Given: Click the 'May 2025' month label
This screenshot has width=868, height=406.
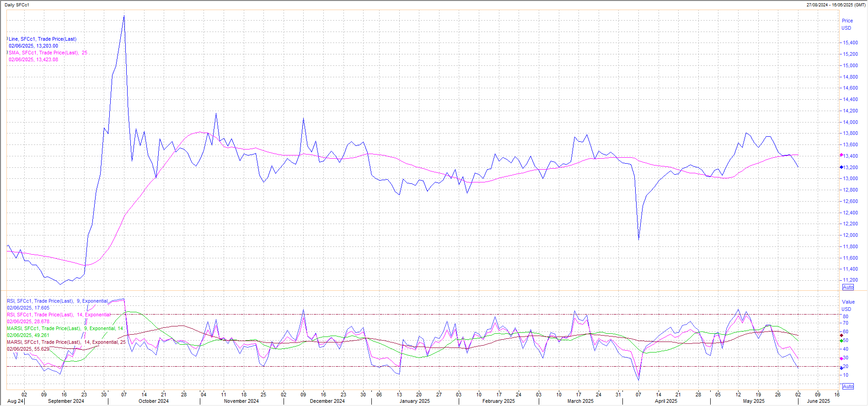Looking at the screenshot, I should 754,401.
